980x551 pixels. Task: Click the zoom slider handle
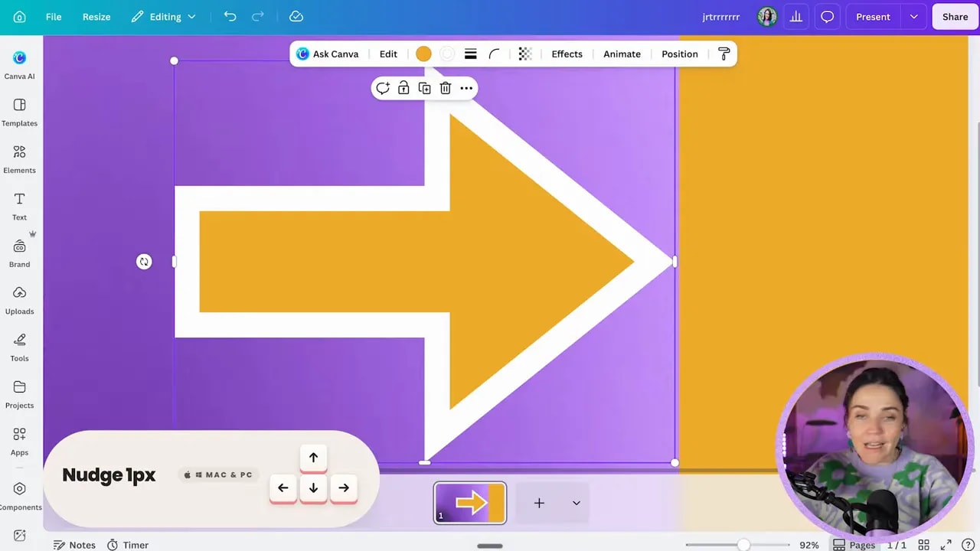743,545
